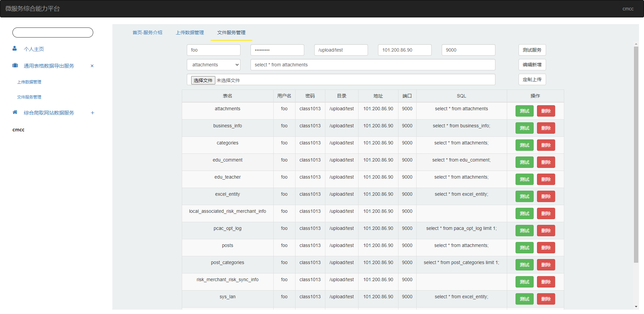Go to 文件服务管理 in the sidebar
644x314 pixels.
coord(29,97)
